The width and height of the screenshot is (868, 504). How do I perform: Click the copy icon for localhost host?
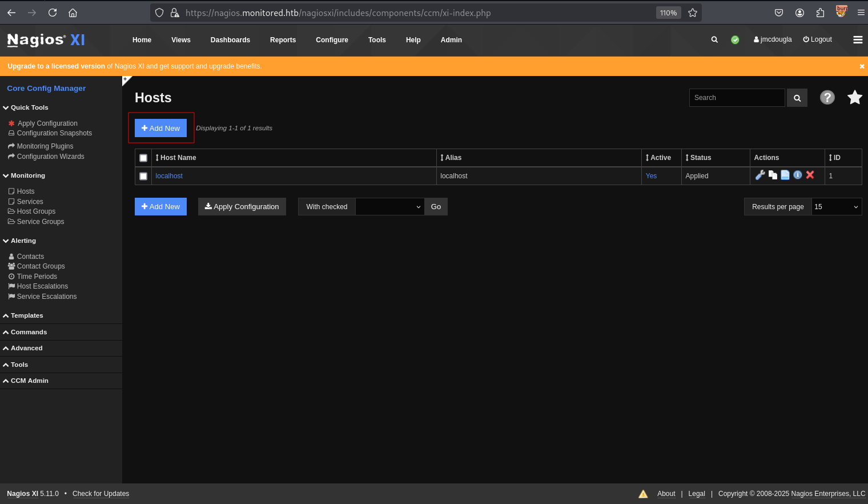[773, 175]
